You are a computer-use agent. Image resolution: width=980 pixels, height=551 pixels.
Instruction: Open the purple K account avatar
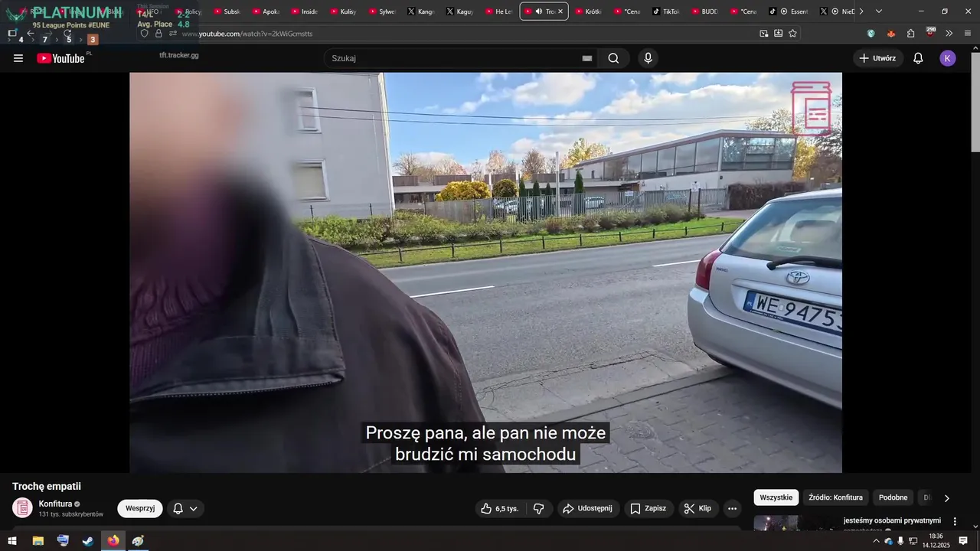[x=948, y=58]
